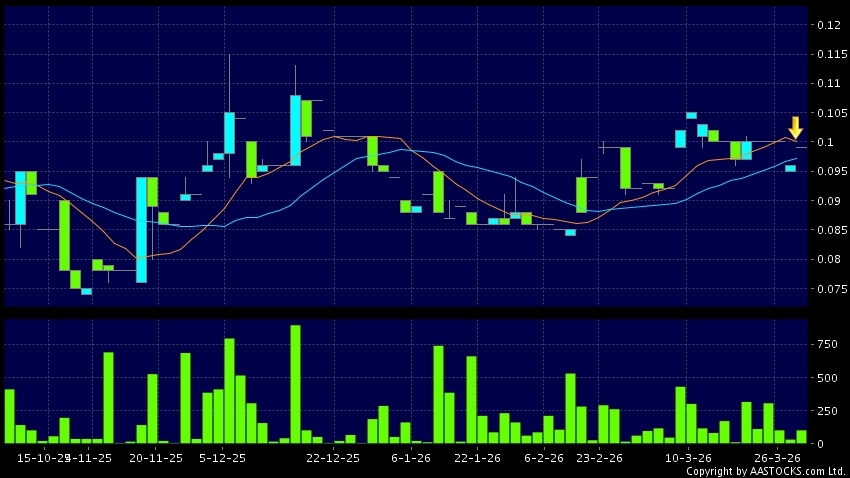Click the 5-12-25 date label

(x=222, y=457)
